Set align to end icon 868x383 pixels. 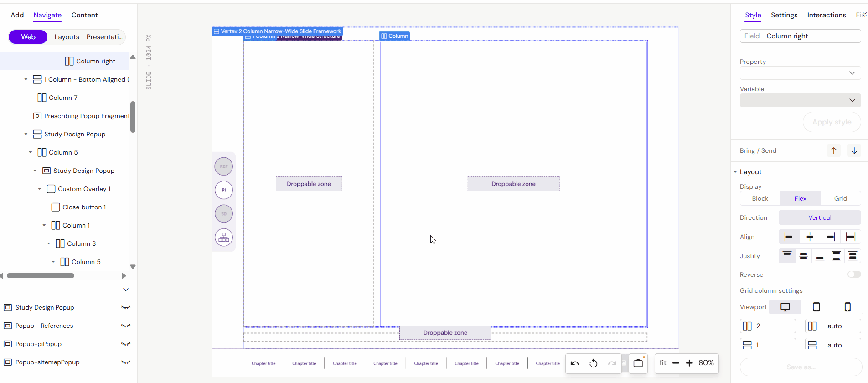tap(831, 237)
